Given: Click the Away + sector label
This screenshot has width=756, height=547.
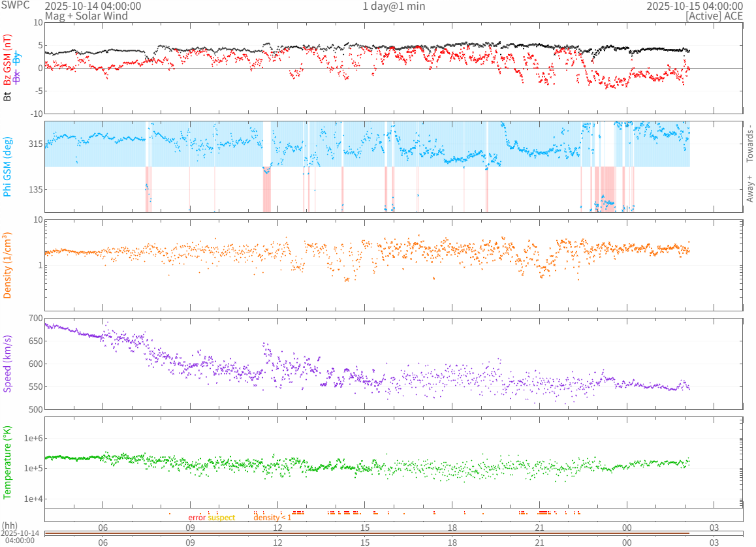Looking at the screenshot, I should [749, 189].
